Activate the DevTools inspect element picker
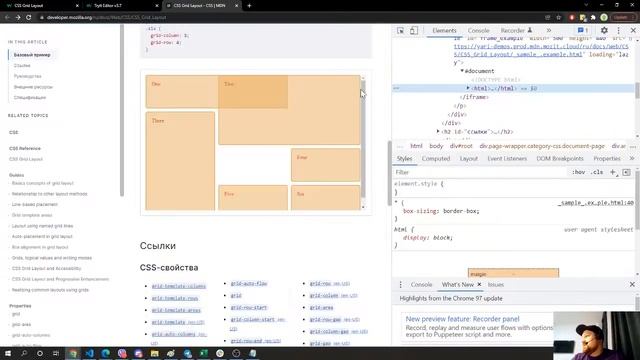 tap(400, 31)
